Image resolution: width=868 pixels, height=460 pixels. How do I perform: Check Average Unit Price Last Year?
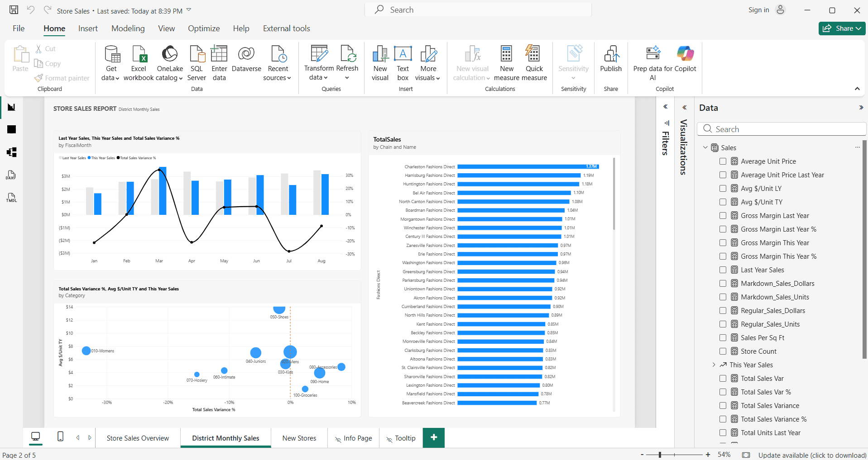click(x=723, y=175)
